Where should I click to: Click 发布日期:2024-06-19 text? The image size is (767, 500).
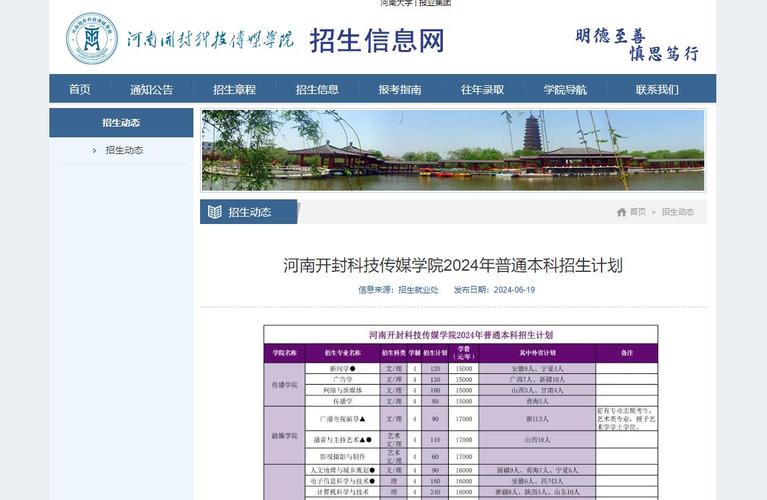[x=494, y=290]
